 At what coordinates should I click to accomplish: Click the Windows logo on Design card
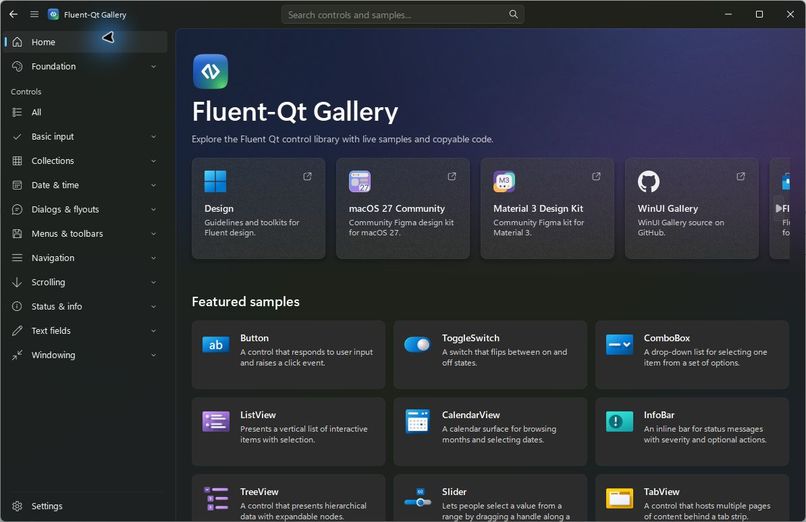215,181
